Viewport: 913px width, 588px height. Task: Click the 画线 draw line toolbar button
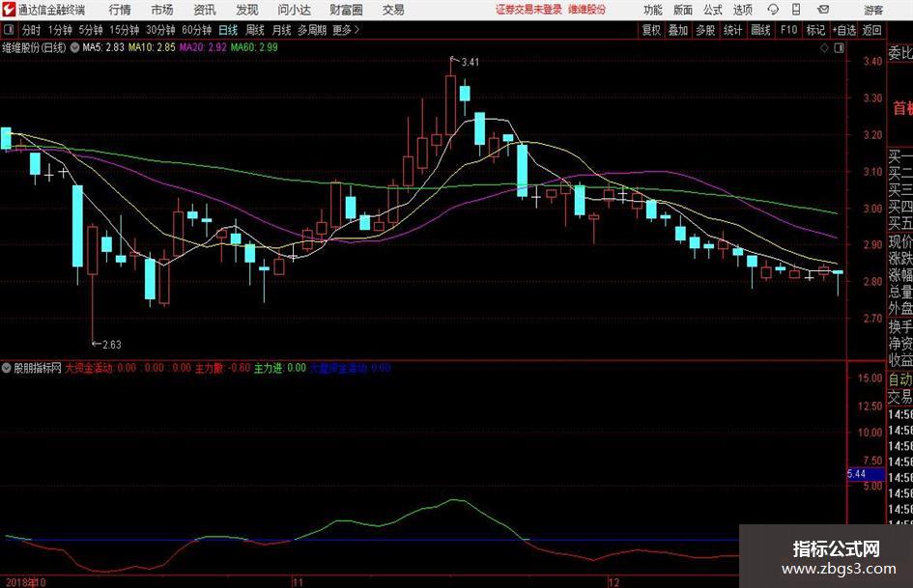pos(760,30)
